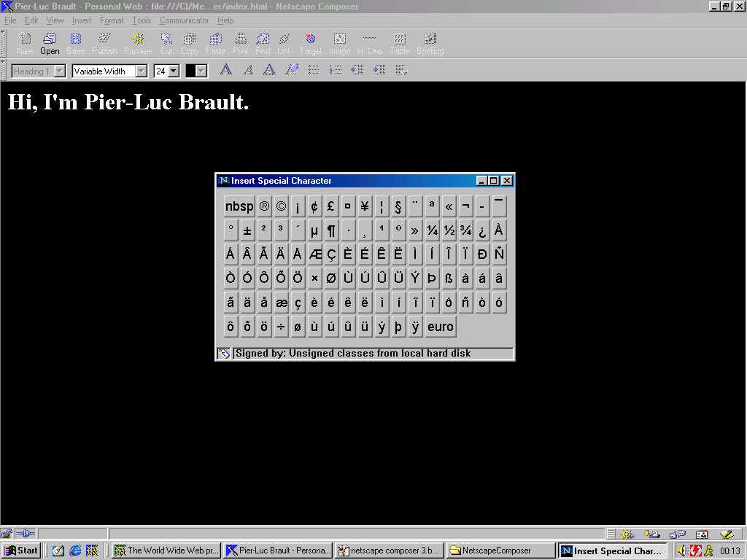Click the Navigator component bar icon
The height and width of the screenshot is (560, 747).
pos(627,534)
